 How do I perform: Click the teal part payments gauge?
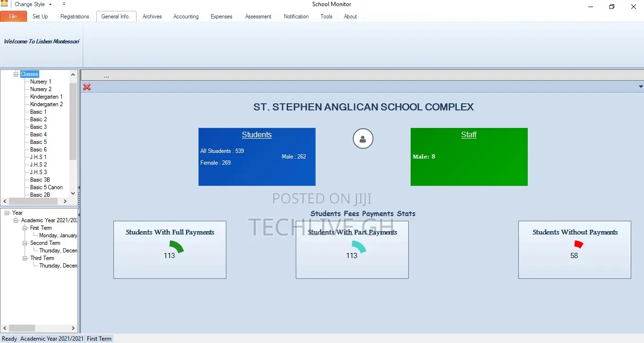[x=359, y=246]
